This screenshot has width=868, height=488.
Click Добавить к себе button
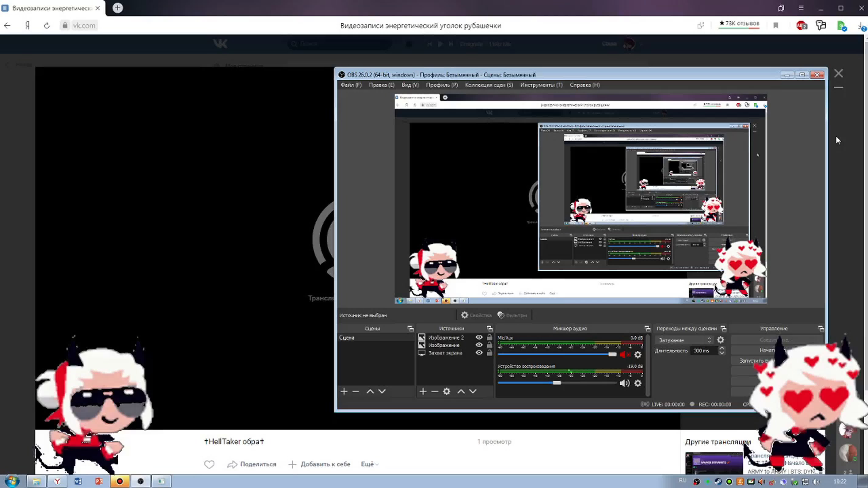[x=319, y=464]
